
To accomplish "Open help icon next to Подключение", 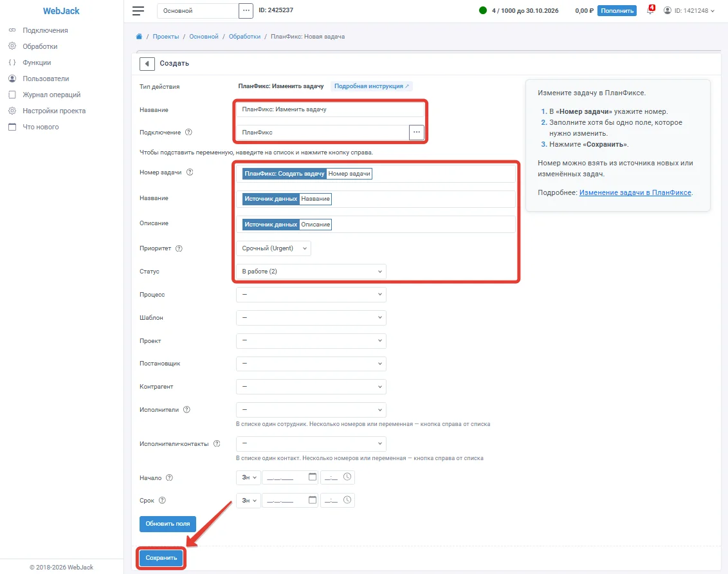I will pos(188,133).
